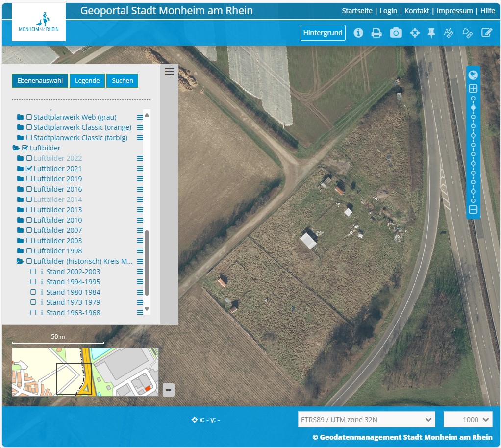Open layer menu for Luftbilder 2019

(x=140, y=179)
